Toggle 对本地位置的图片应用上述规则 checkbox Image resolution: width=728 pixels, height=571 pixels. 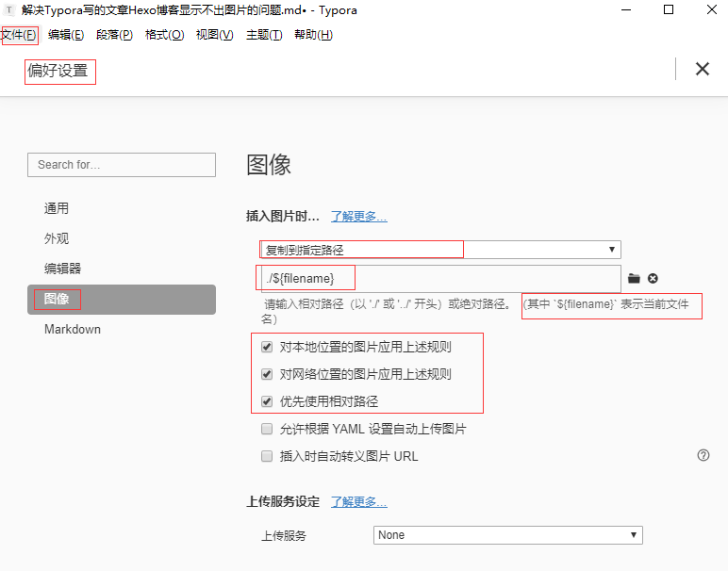click(x=267, y=347)
